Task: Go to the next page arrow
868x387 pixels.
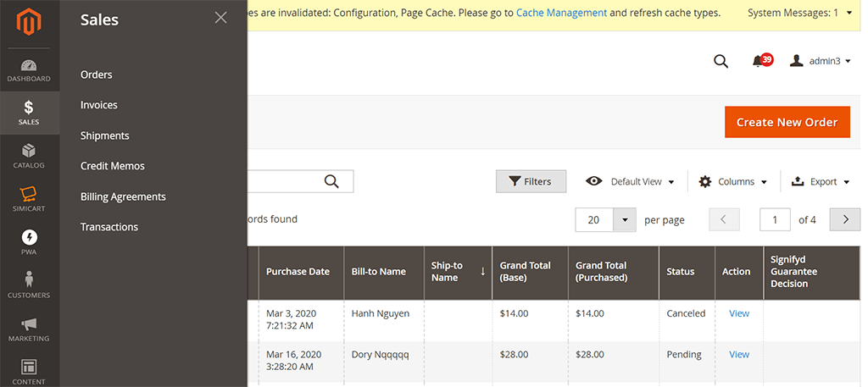Action: pyautogui.click(x=845, y=219)
